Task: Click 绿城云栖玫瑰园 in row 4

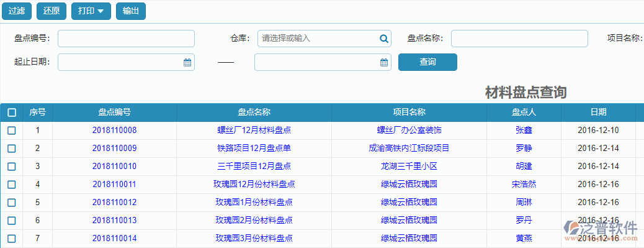Action: click(x=409, y=184)
